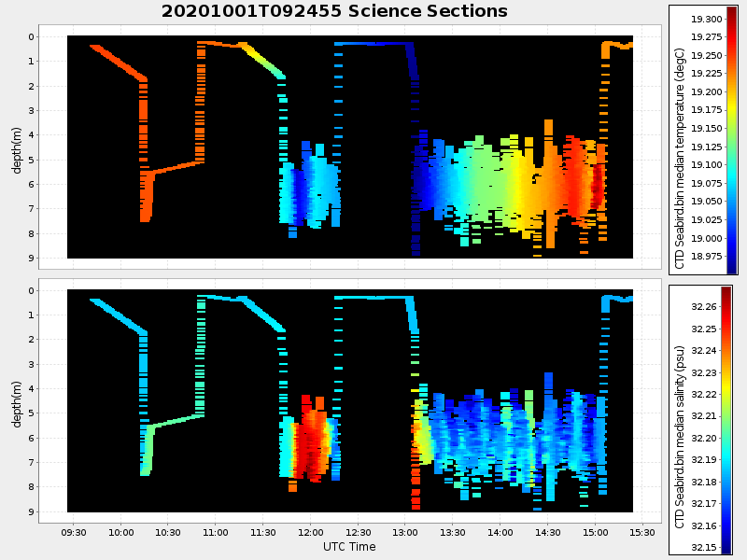Click the 'CTD Seabird.bin median temperature (degC)' label

680,158
